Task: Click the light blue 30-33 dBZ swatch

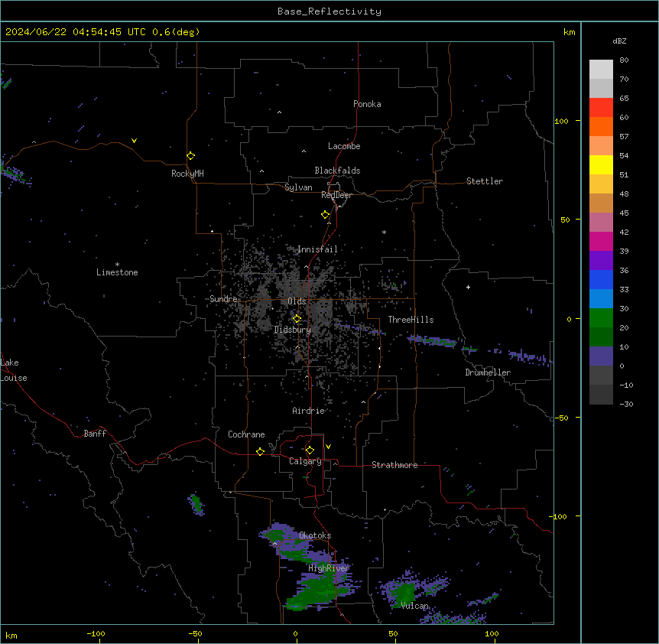Action: (601, 298)
